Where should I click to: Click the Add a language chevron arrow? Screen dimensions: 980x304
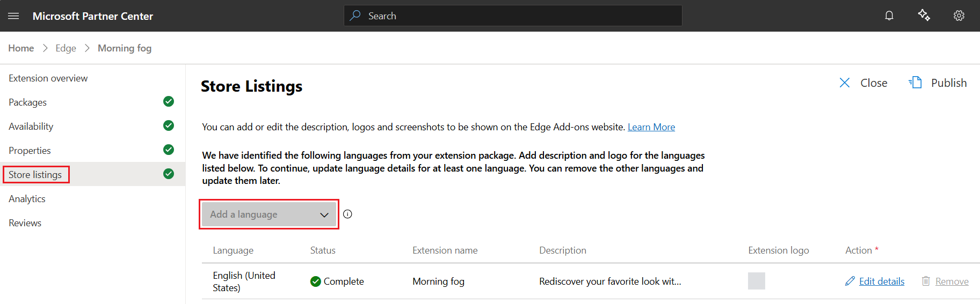(324, 215)
